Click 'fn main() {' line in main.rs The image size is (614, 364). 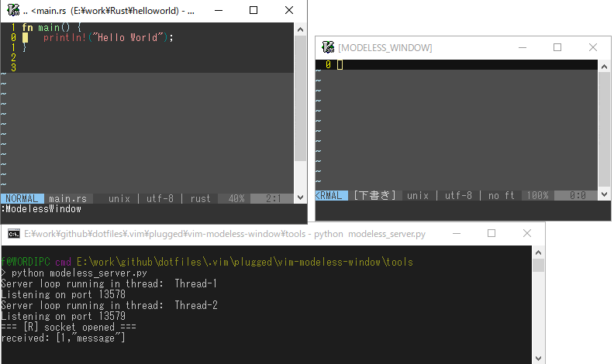51,27
